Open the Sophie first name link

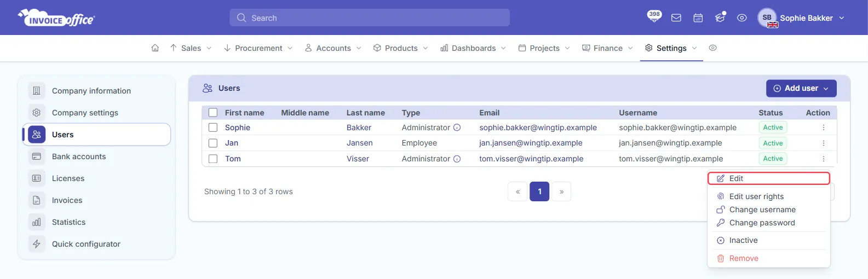click(238, 127)
